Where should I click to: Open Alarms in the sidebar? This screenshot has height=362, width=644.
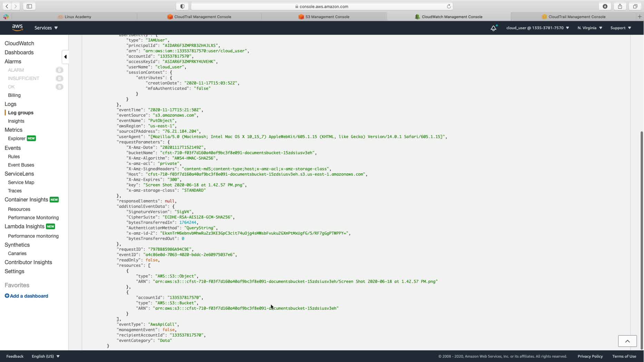[13, 61]
